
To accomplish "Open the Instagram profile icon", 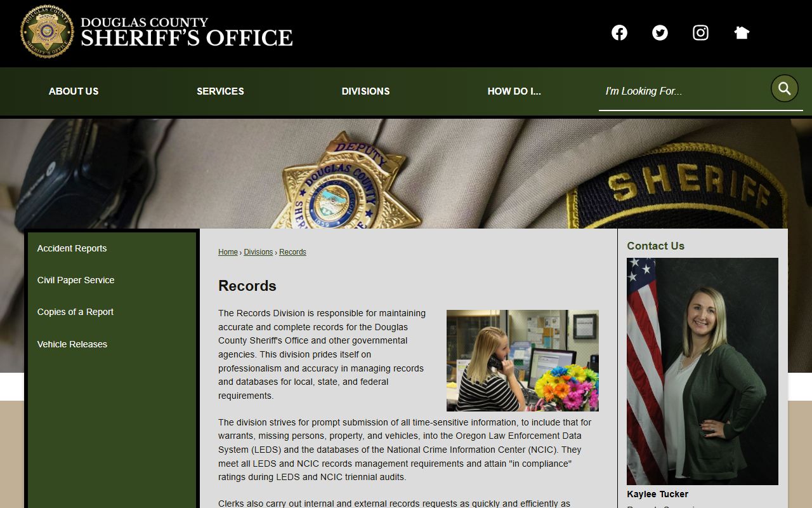I will pos(700,32).
